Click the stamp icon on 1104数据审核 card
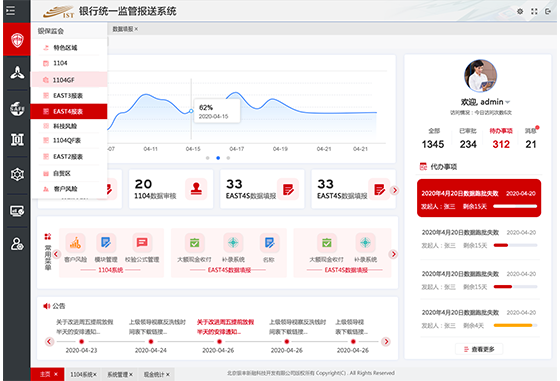 pos(196,189)
